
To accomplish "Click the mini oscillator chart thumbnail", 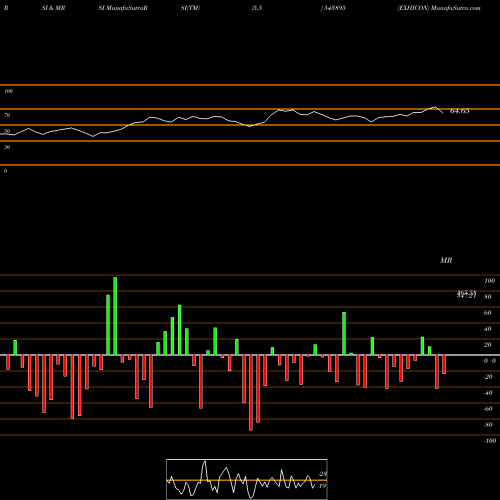I will click(247, 479).
